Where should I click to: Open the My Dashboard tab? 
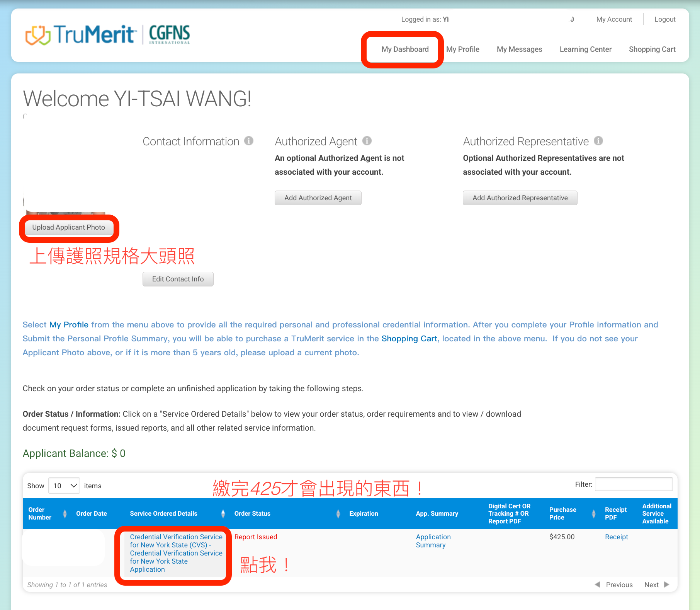pyautogui.click(x=405, y=49)
